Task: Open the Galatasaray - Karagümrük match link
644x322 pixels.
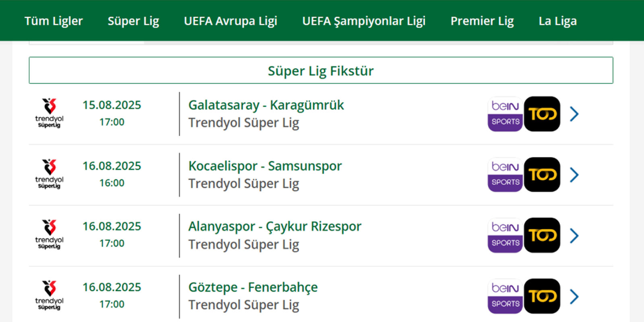Action: pos(266,105)
